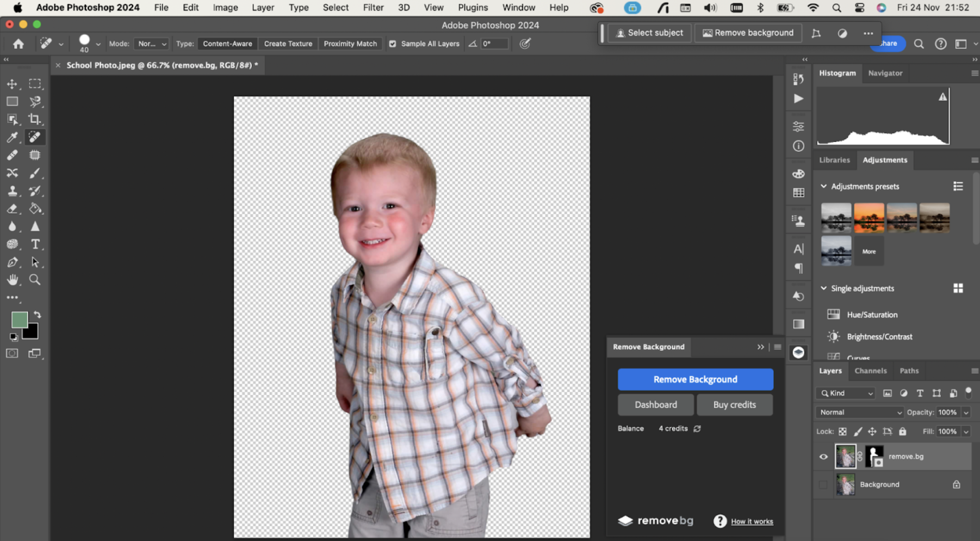Open the Plugins menu
Image resolution: width=980 pixels, height=541 pixels.
[473, 8]
